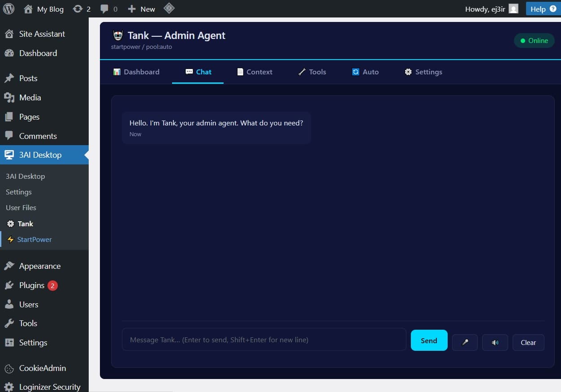
Task: Activate the microphone voice input button
Action: [465, 342]
